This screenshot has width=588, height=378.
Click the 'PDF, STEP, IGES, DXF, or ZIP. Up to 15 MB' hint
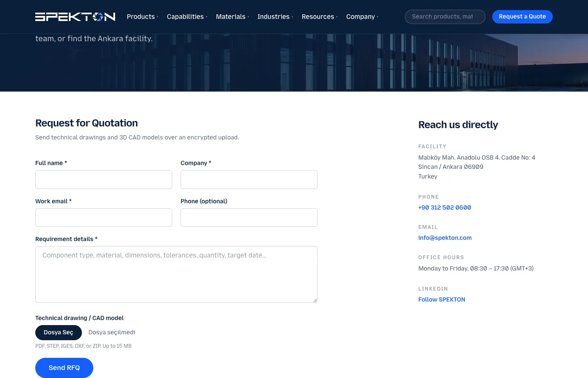84,346
